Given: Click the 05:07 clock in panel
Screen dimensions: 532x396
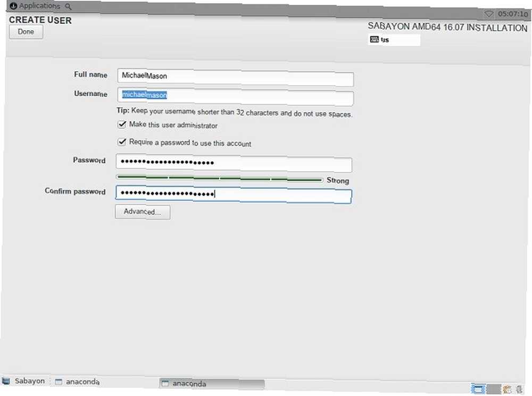Looking at the screenshot, I should click(513, 14).
